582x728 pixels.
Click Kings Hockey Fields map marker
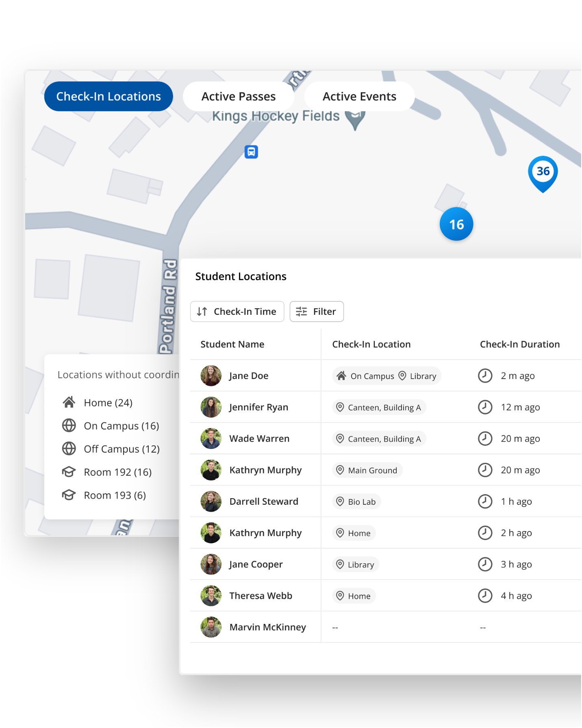pyautogui.click(x=355, y=120)
